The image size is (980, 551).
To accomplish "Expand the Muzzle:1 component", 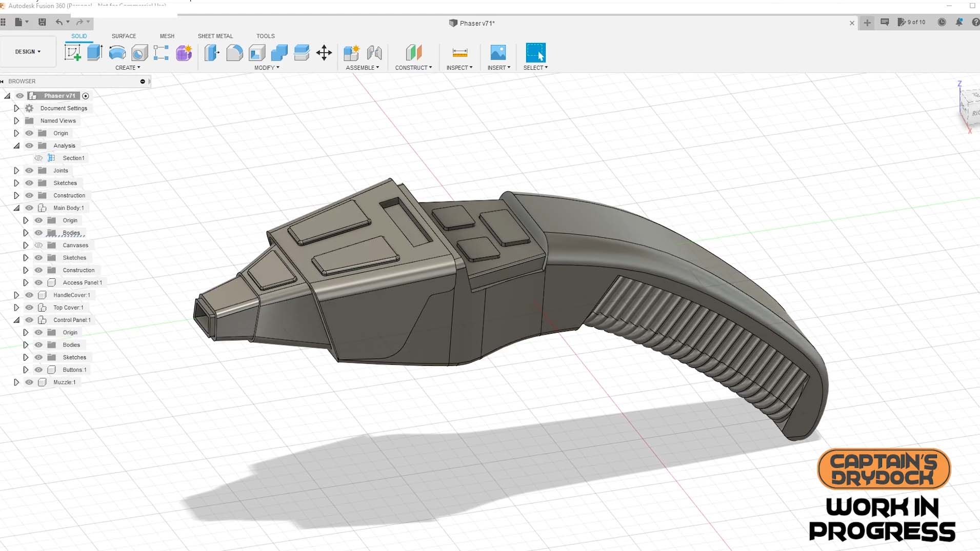I will click(16, 382).
